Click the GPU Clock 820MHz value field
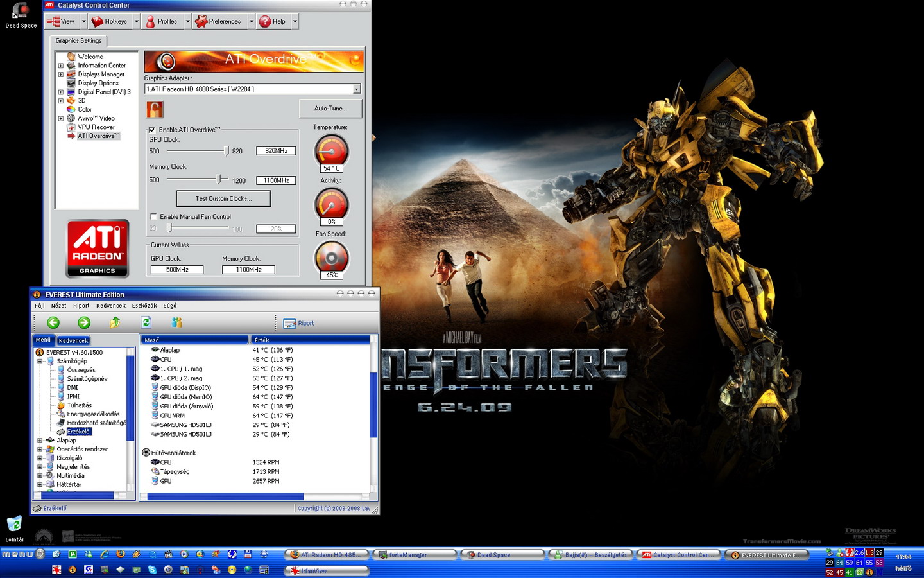 pyautogui.click(x=276, y=151)
